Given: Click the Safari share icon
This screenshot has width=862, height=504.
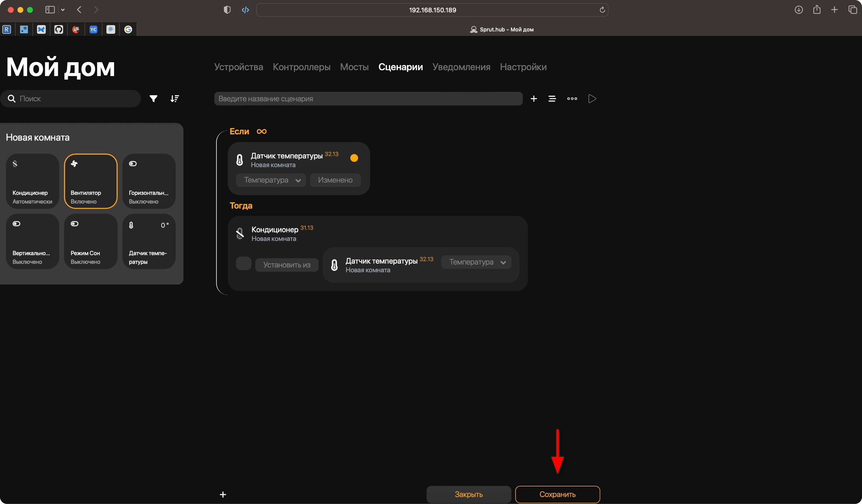Looking at the screenshot, I should (817, 9).
